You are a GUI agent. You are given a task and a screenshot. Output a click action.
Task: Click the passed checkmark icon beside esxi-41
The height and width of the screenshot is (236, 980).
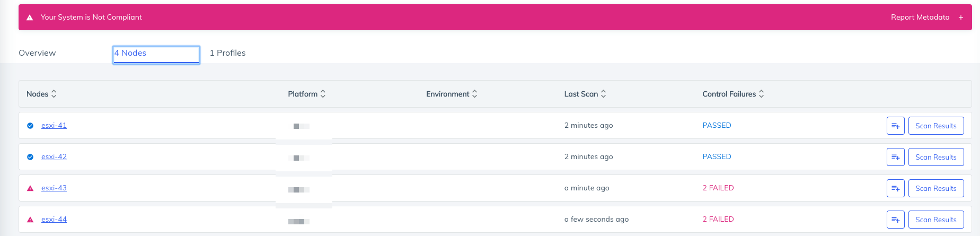30,126
